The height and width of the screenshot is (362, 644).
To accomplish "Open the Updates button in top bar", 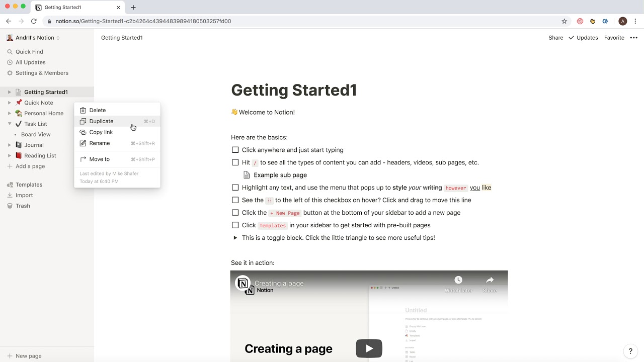I will (x=583, y=38).
